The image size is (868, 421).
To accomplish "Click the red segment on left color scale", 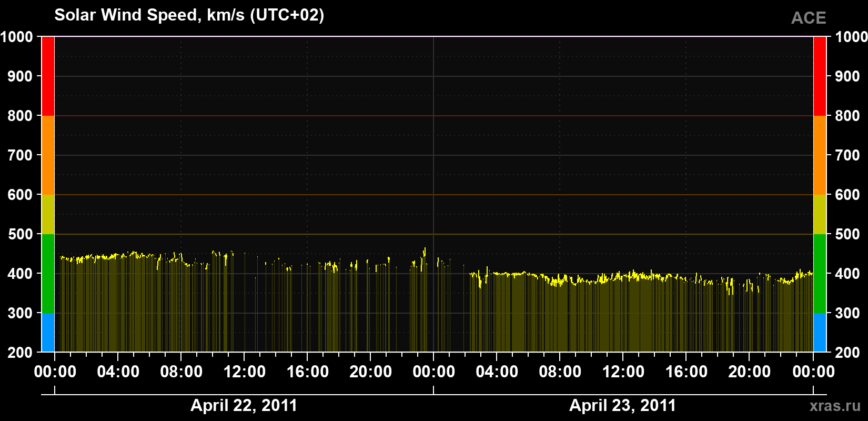I will tap(48, 76).
